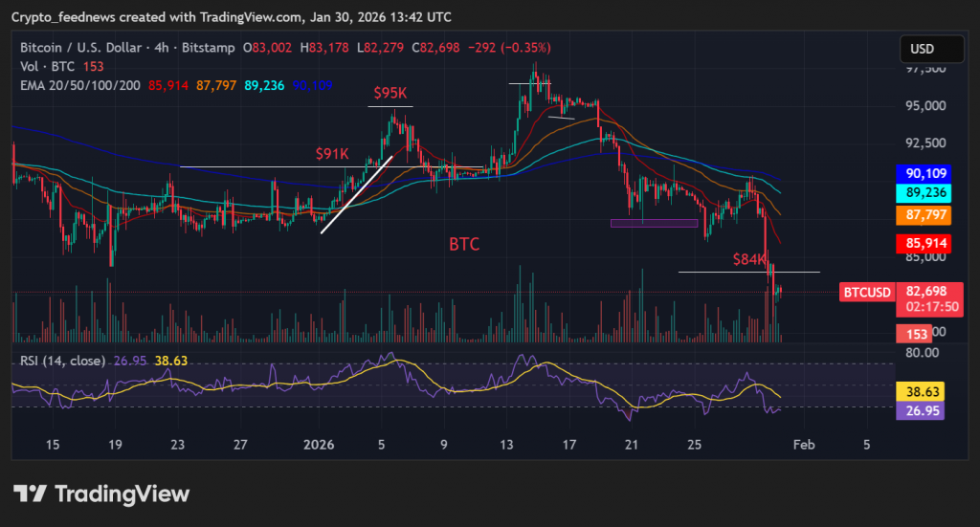Select the $91K annotation label

(333, 153)
